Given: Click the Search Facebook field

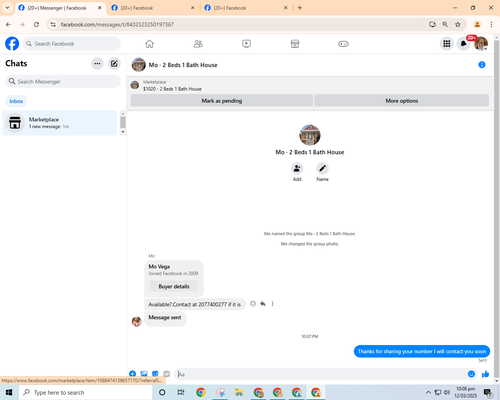Looking at the screenshot, I should (72, 44).
